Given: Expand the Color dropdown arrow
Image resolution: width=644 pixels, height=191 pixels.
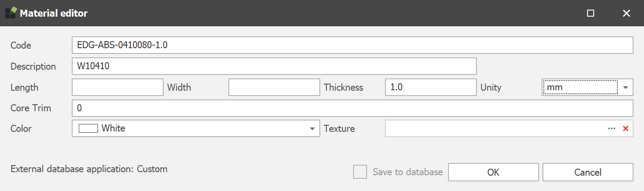Looking at the screenshot, I should (312, 129).
